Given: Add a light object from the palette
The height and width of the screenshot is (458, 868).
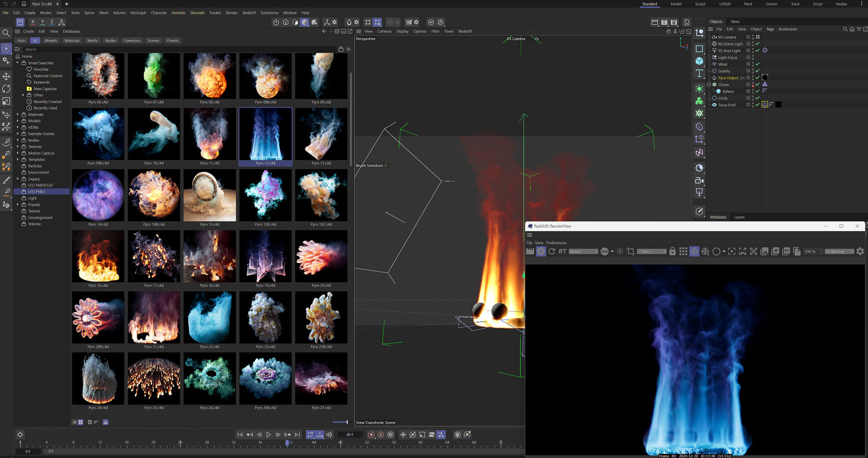Looking at the screenshot, I should (x=699, y=192).
